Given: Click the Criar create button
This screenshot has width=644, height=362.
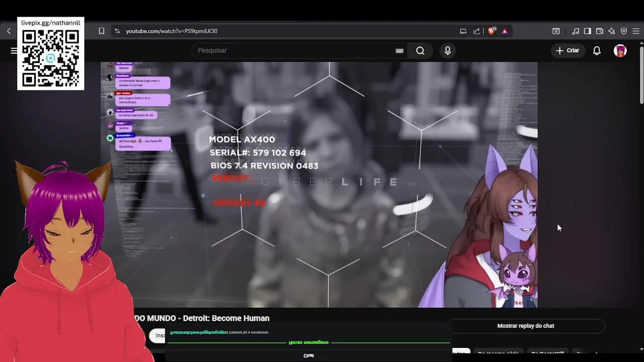Looking at the screenshot, I should point(568,50).
